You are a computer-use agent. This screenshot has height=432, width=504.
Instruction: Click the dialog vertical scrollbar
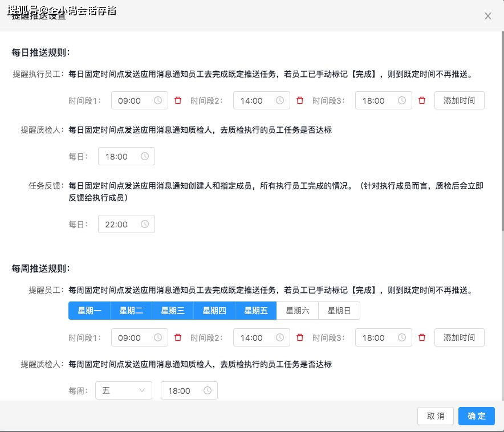[x=502, y=131]
